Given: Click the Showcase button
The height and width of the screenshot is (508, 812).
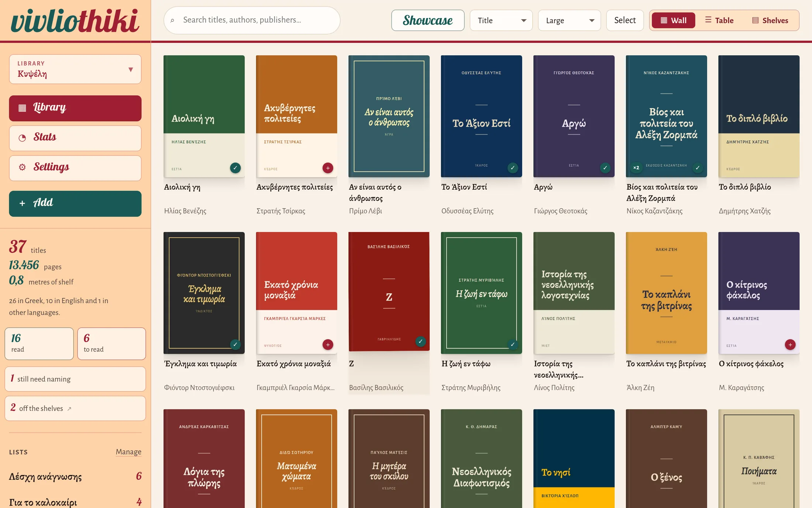Looking at the screenshot, I should click(428, 20).
